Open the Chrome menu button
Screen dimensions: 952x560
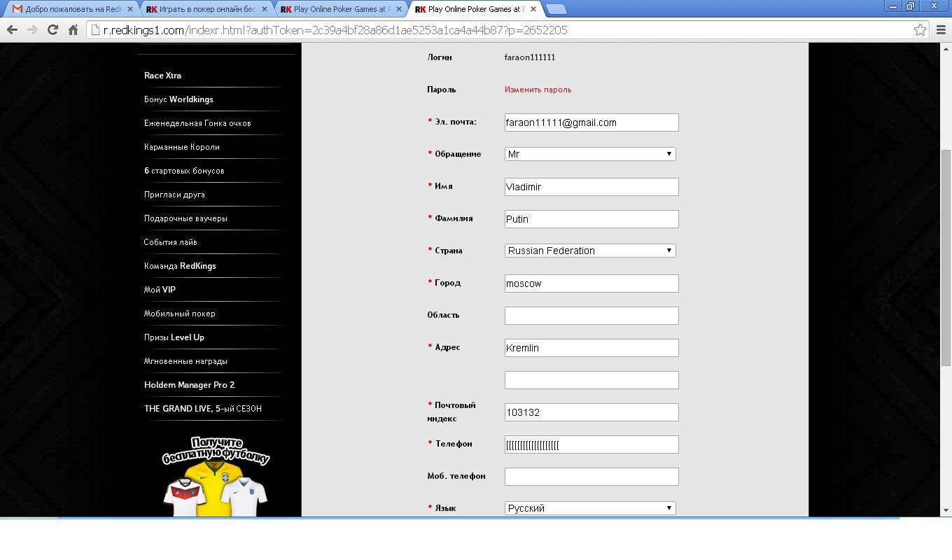941,30
